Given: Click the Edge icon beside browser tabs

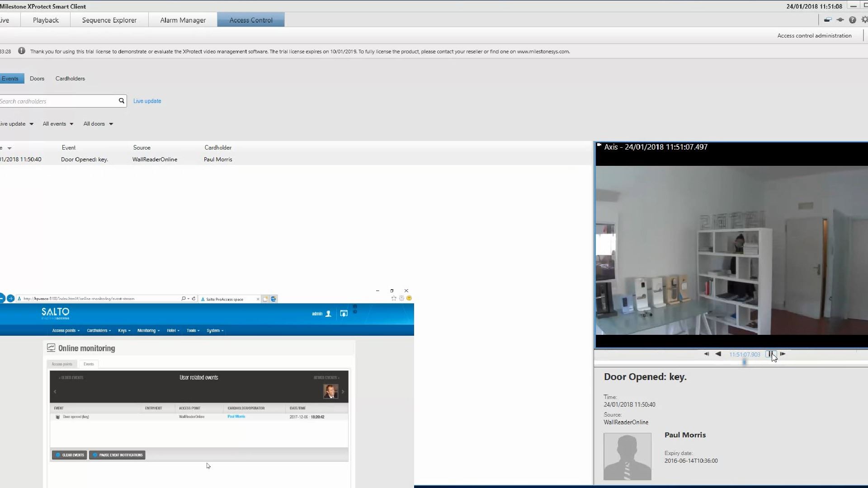Looking at the screenshot, I should click(274, 299).
